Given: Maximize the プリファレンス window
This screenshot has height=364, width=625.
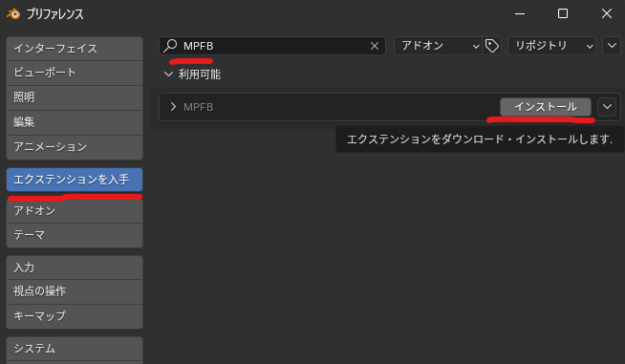Looking at the screenshot, I should [563, 13].
